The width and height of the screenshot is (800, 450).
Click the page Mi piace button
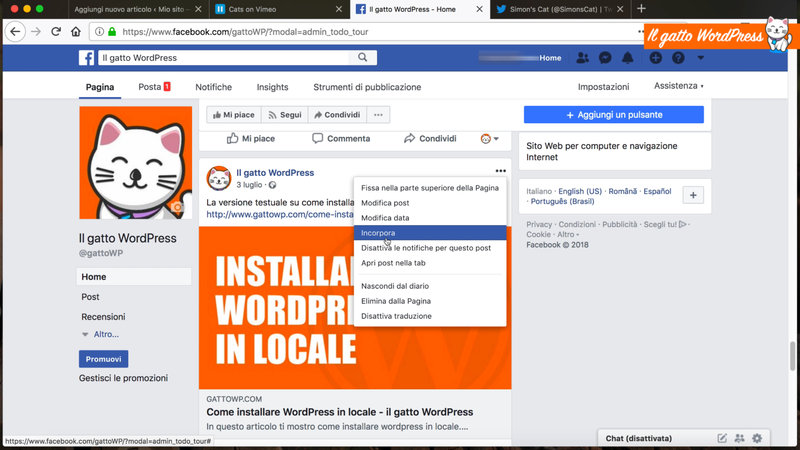[234, 115]
